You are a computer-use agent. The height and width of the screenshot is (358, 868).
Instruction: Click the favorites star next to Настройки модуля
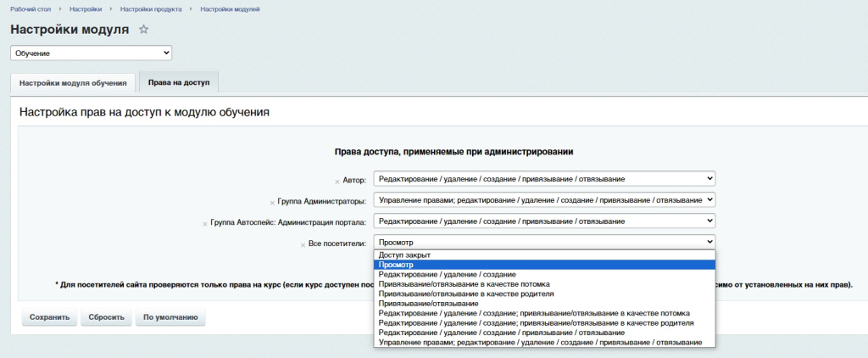tap(143, 30)
